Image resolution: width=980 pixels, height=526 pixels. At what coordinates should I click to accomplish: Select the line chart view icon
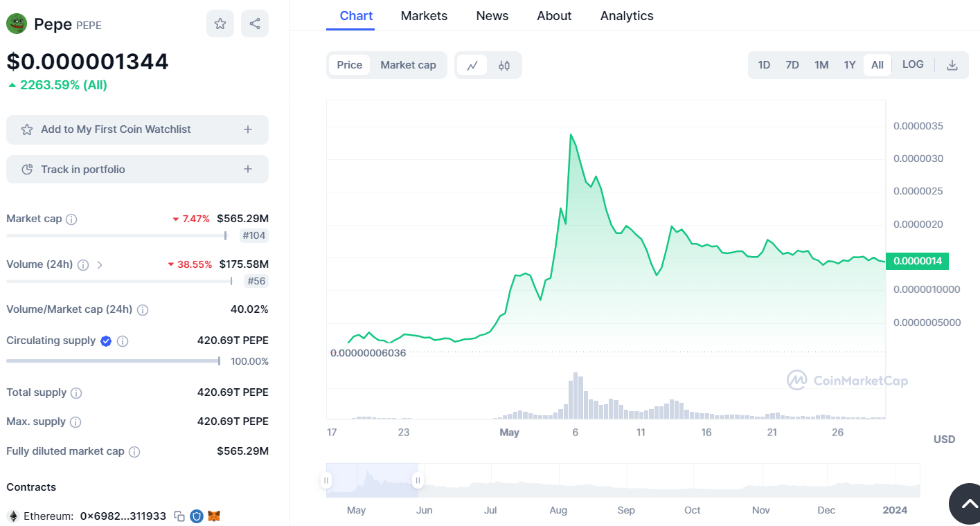coord(472,65)
